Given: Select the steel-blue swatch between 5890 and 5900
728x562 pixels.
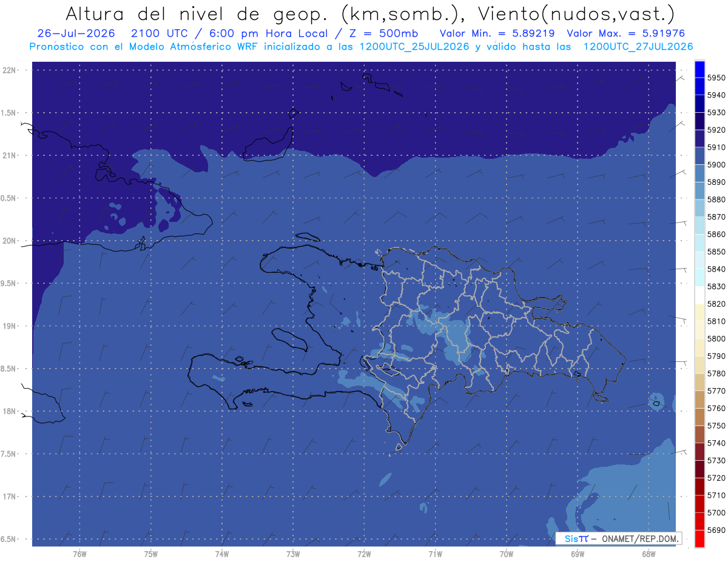Looking at the screenshot, I should [x=699, y=173].
